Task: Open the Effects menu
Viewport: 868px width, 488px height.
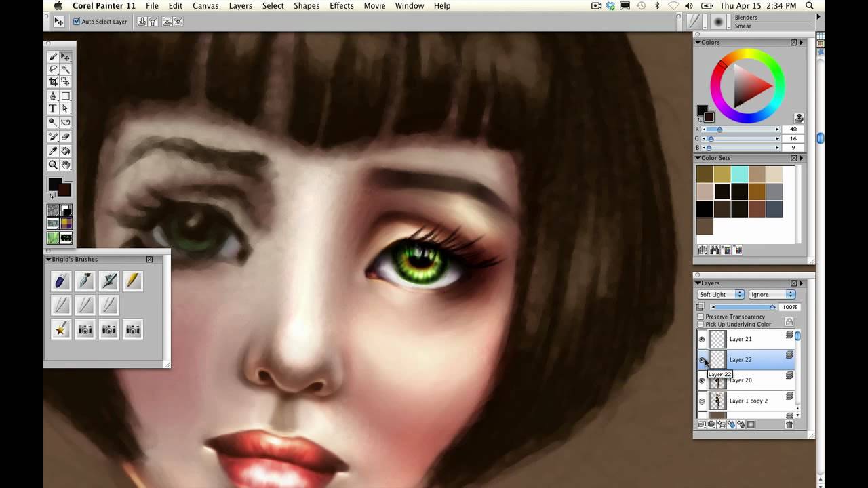Action: coord(342,6)
